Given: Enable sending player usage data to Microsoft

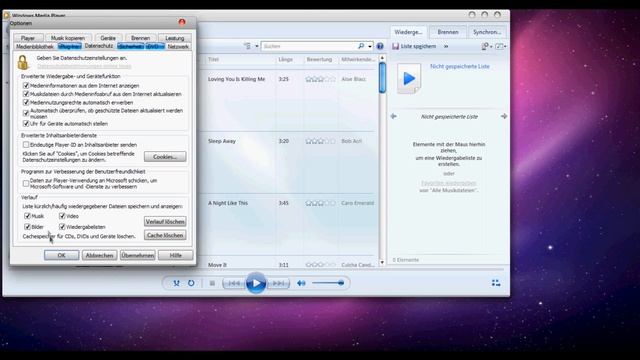Looking at the screenshot, I should click(26, 183).
